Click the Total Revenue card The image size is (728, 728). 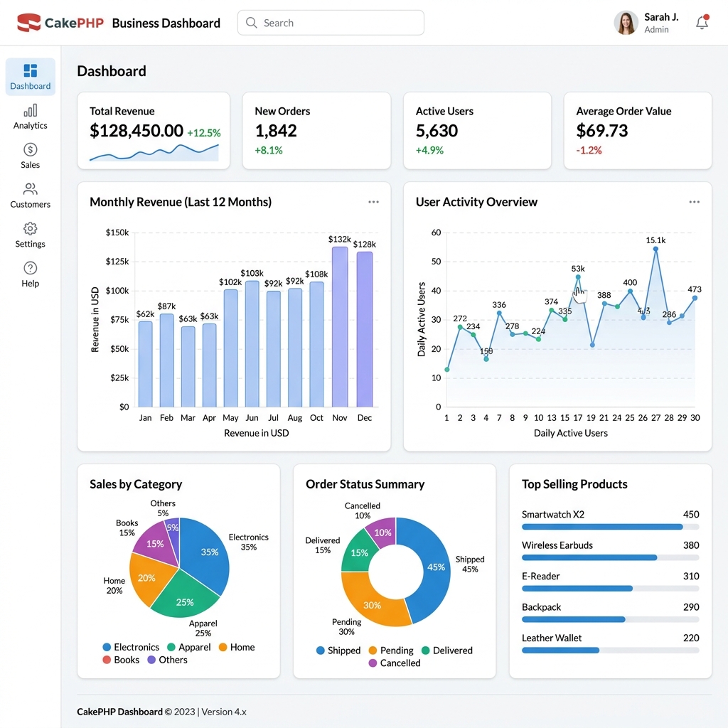pyautogui.click(x=154, y=131)
